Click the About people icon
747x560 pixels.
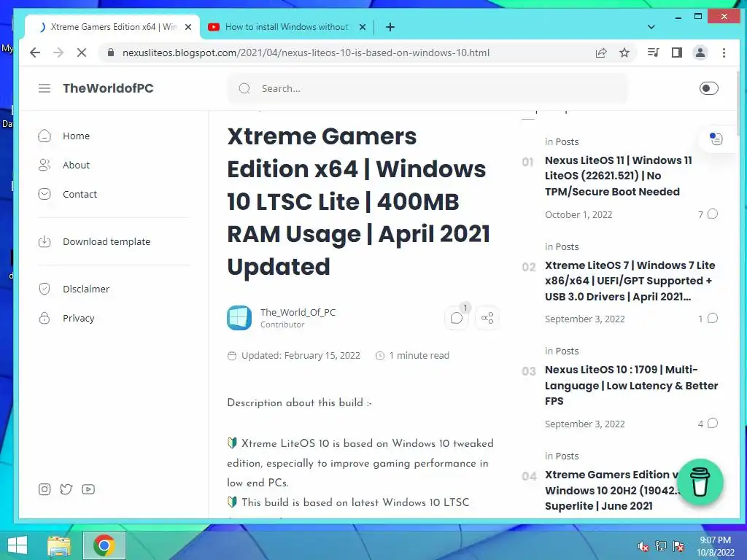pyautogui.click(x=44, y=165)
